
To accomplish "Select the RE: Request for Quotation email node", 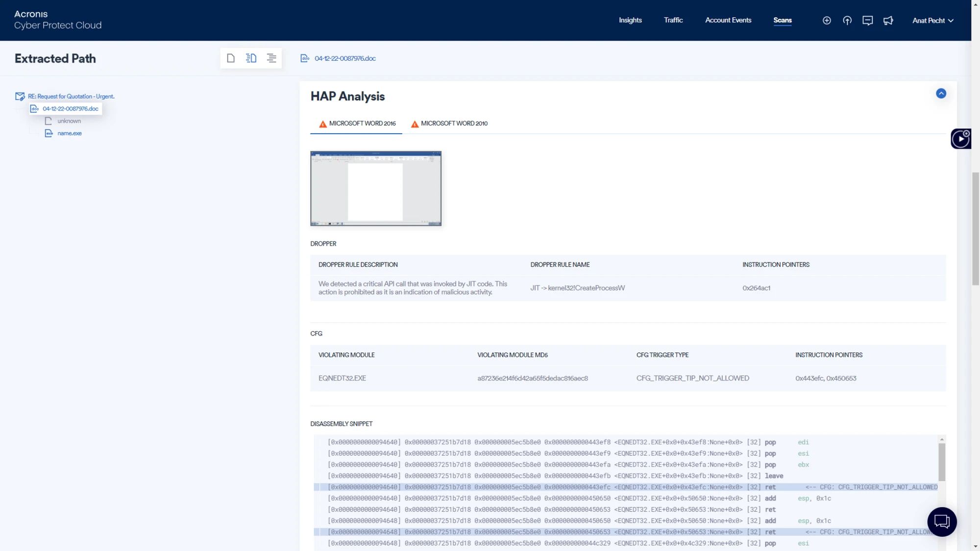I will 71,96.
